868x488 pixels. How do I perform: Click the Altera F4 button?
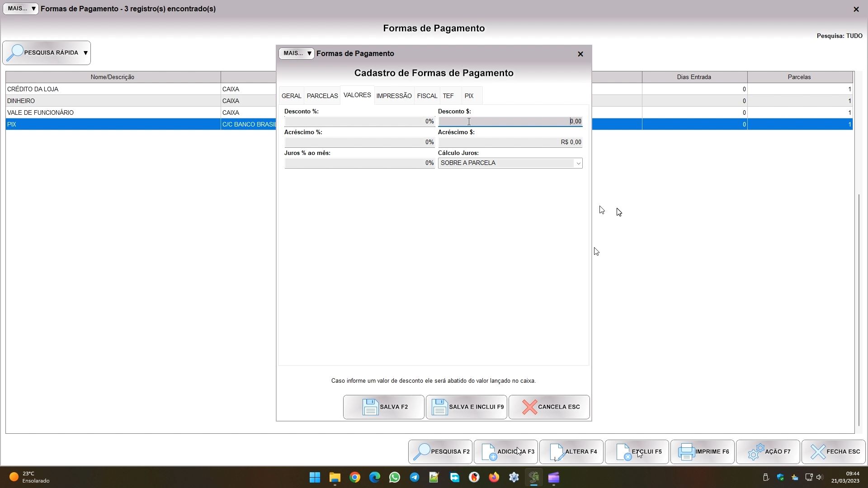tap(571, 452)
